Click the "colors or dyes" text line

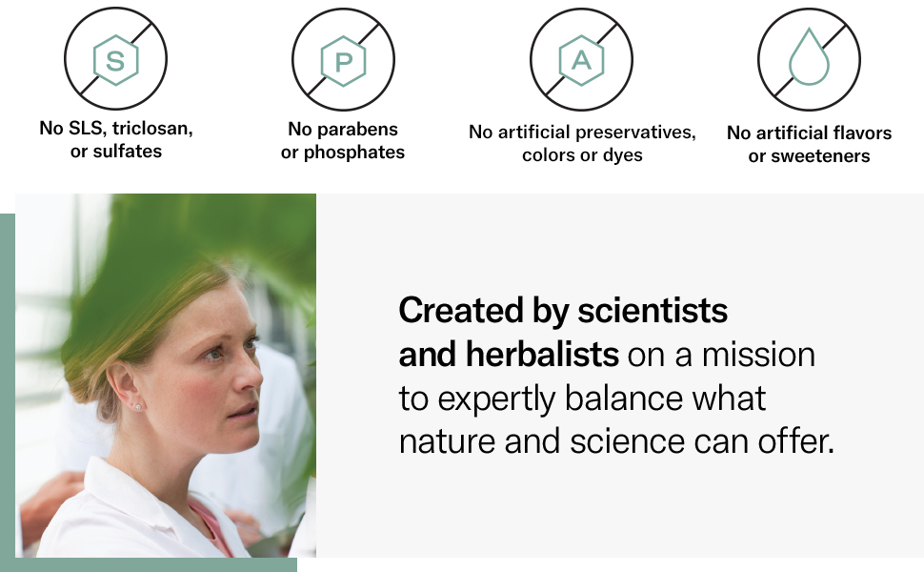582,155
